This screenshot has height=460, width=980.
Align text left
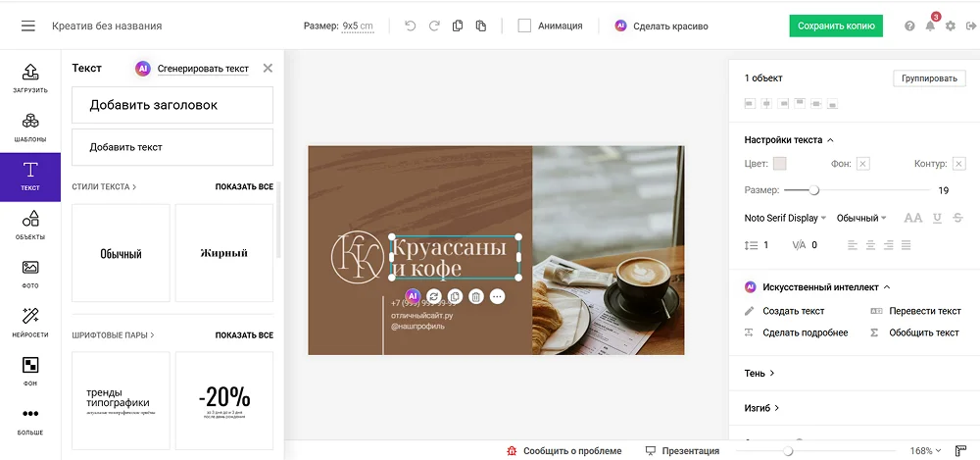(x=853, y=245)
